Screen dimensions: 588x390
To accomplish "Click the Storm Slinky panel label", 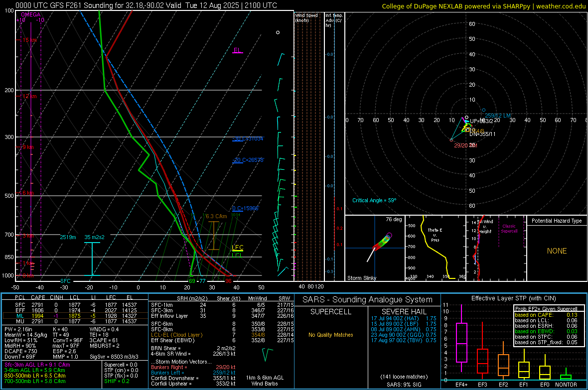I will (x=361, y=278).
